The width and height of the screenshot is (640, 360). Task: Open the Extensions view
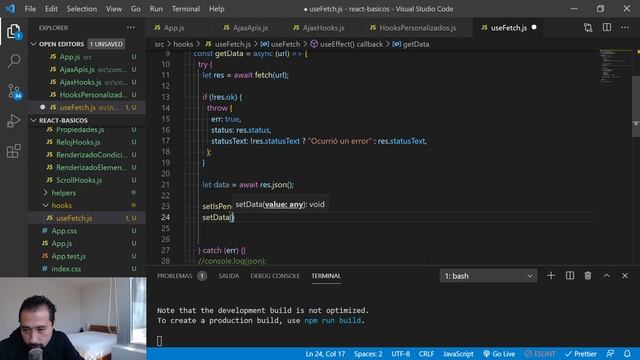[14, 151]
